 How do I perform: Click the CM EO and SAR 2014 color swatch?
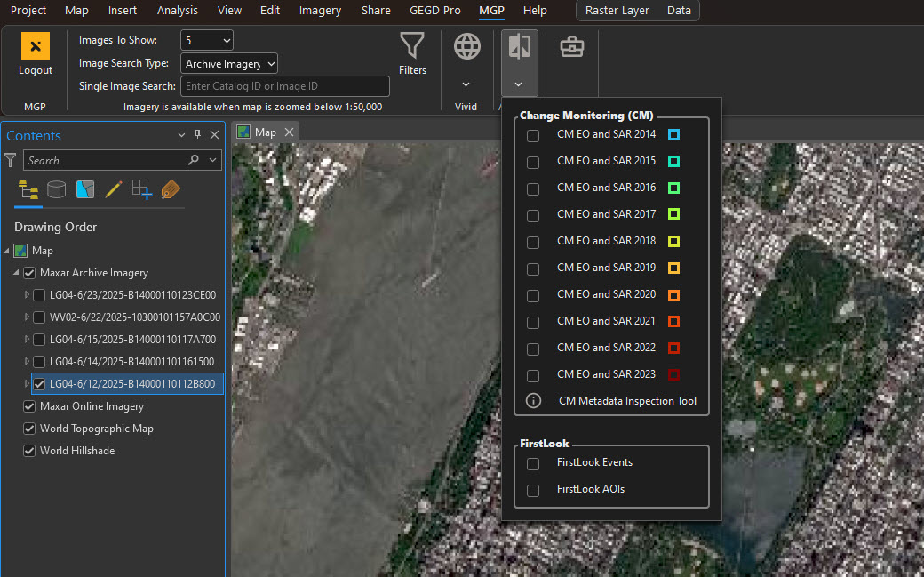click(x=673, y=134)
